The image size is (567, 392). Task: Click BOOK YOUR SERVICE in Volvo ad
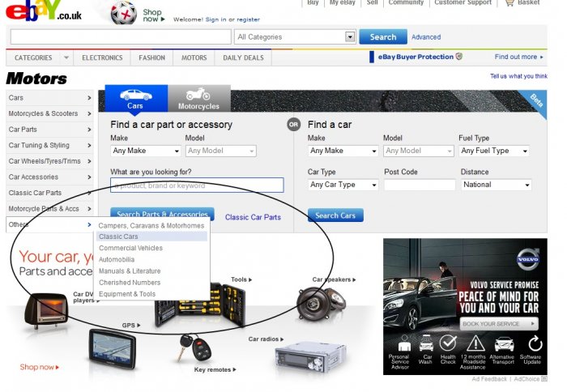[x=499, y=324]
